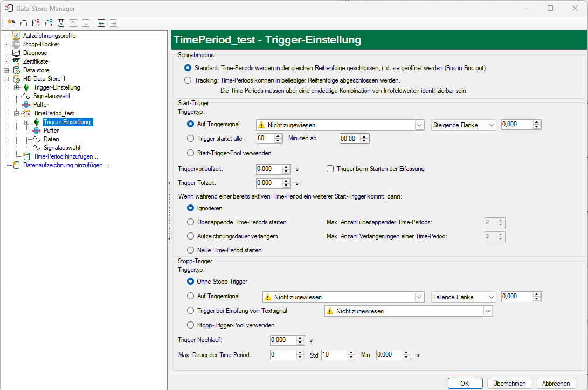
Task: Expand the selected Trigger-Einstellung node
Action: (x=26, y=122)
